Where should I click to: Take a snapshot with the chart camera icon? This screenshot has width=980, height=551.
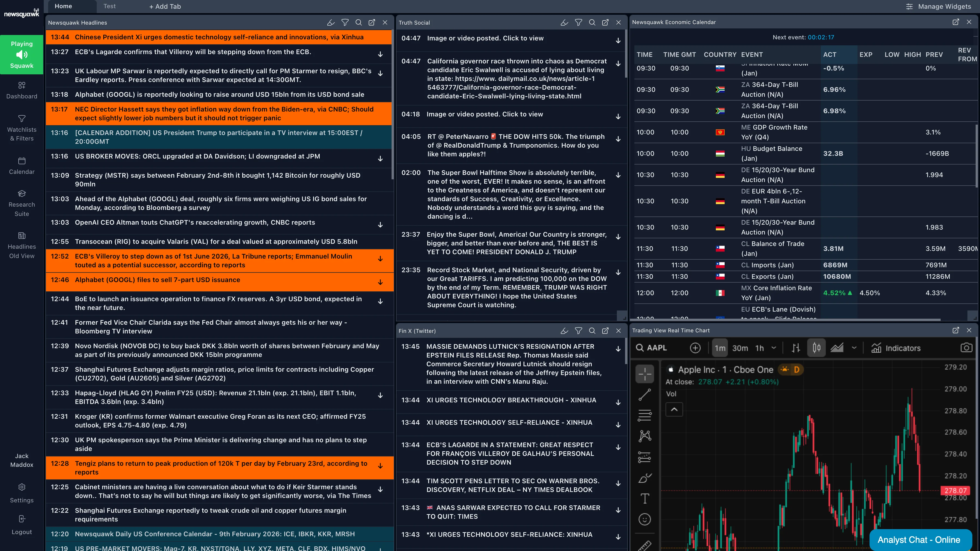click(x=966, y=348)
